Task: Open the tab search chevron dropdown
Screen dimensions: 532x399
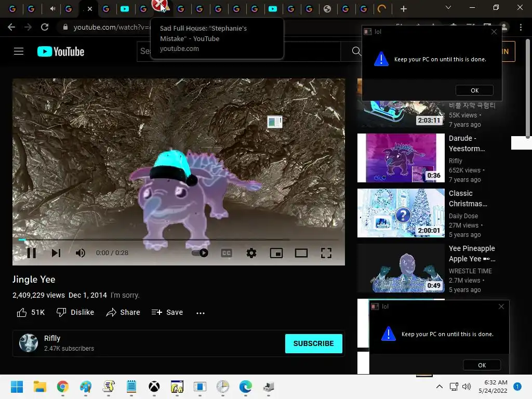Action: tap(448, 7)
